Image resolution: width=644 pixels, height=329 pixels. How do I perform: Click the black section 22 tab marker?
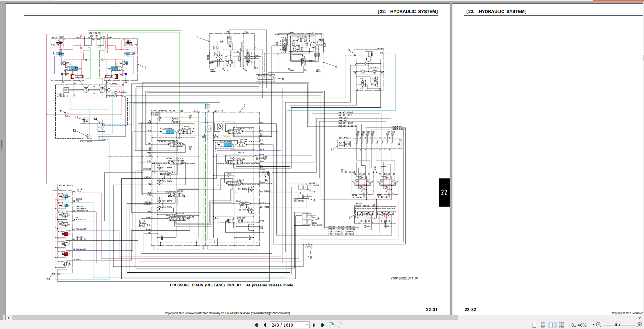(x=444, y=193)
